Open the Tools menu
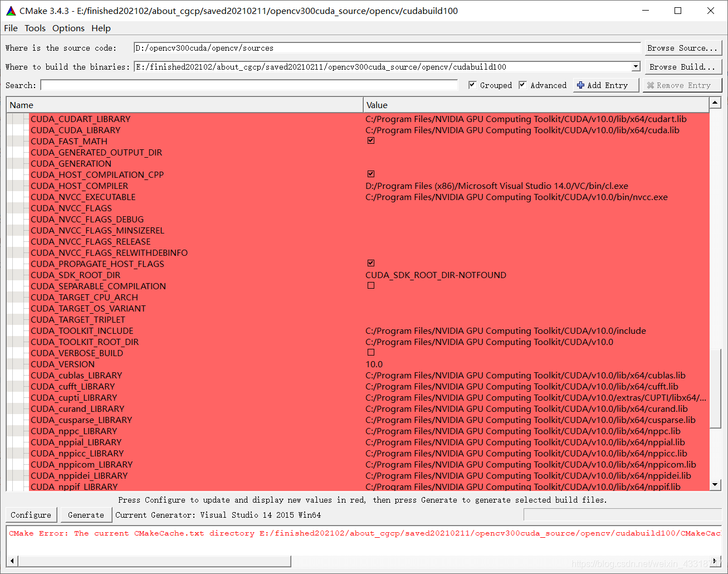The width and height of the screenshot is (728, 574). point(35,28)
